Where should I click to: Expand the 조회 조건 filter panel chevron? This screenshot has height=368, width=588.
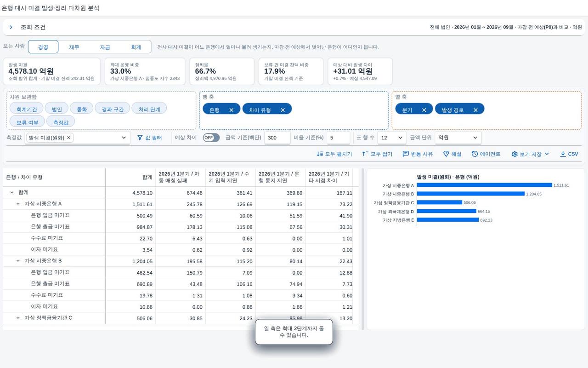(x=11, y=27)
